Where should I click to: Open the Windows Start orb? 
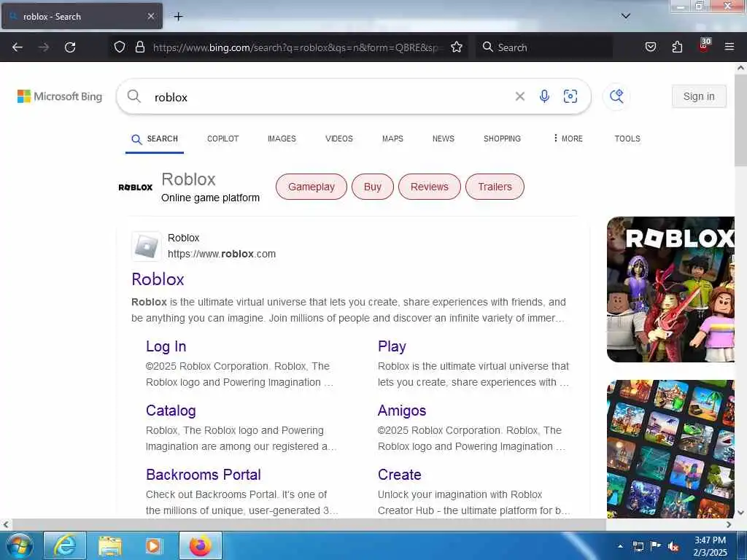coord(20,545)
